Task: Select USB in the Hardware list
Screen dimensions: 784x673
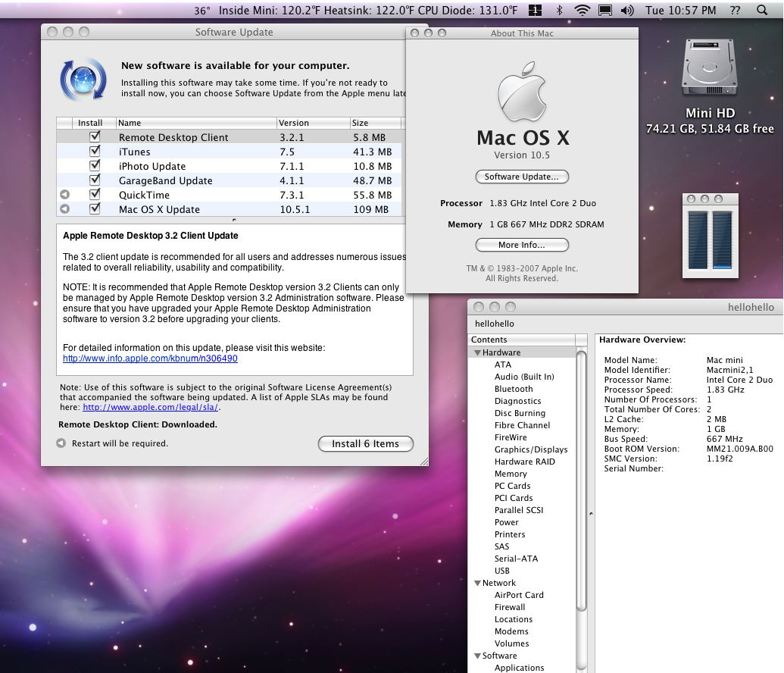Action: (502, 571)
